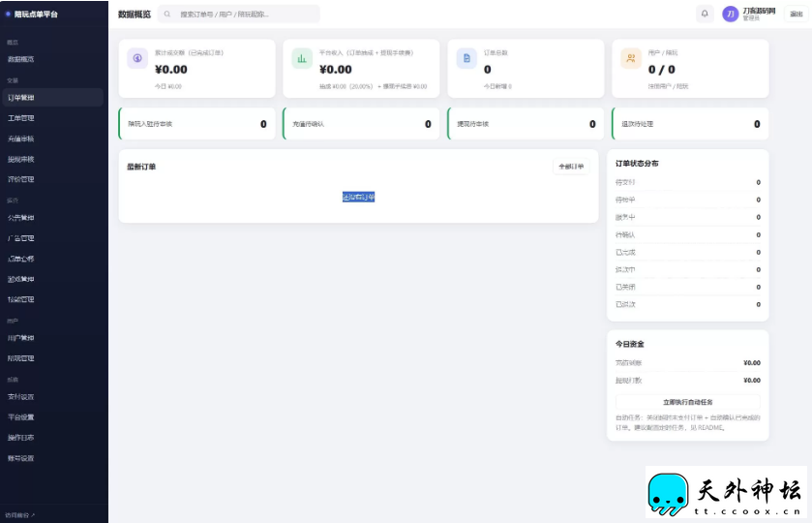Image resolution: width=812 pixels, height=523 pixels.
Task: Click the 充值到账 amount row
Action: (688, 363)
